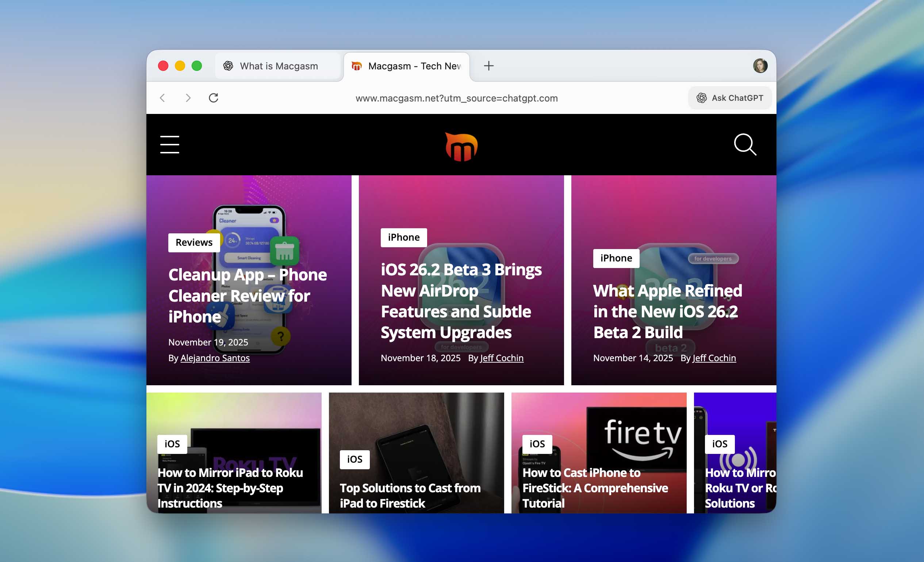Open the Cleanup App Phone Cleaner review article
This screenshot has width=924, height=562.
click(248, 296)
